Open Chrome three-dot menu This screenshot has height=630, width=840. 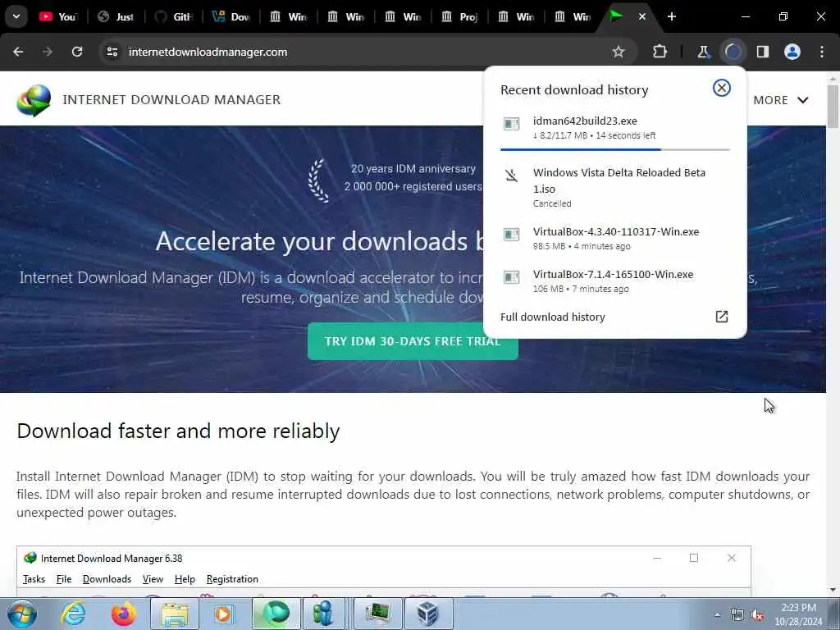point(822,52)
